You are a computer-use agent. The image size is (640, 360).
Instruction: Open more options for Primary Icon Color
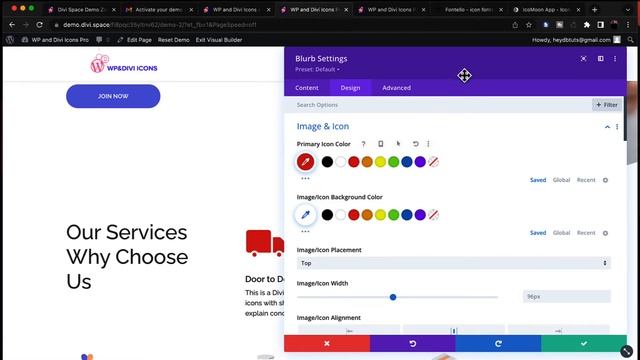point(428,144)
